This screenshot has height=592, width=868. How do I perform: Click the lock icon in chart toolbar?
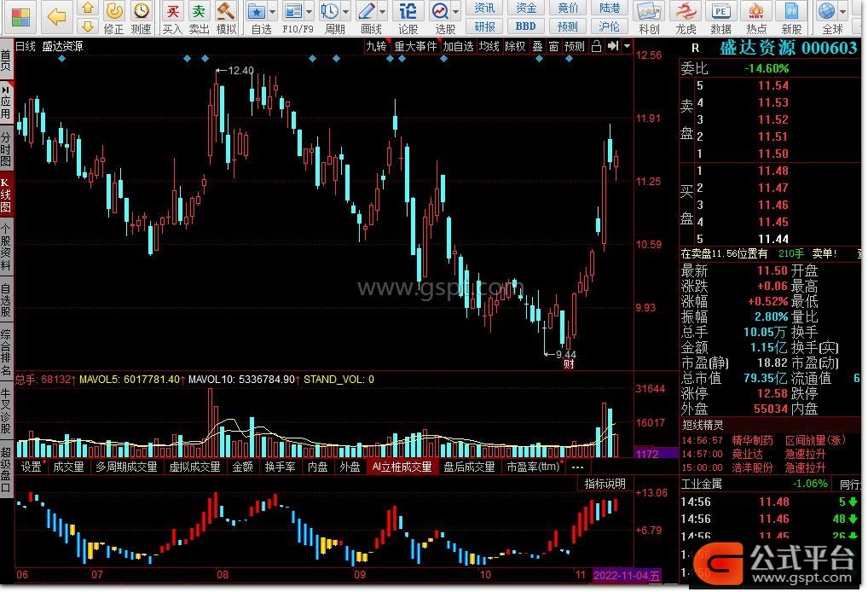(x=596, y=47)
